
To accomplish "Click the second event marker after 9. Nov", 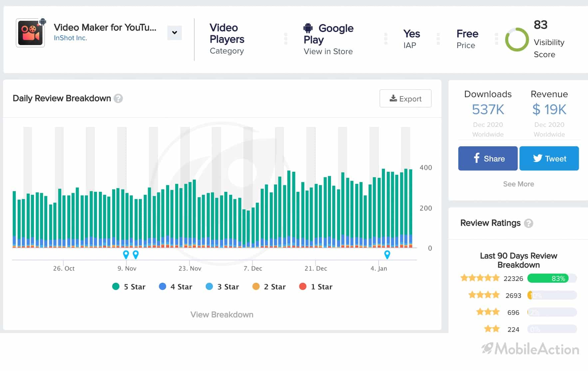I will pos(136,255).
